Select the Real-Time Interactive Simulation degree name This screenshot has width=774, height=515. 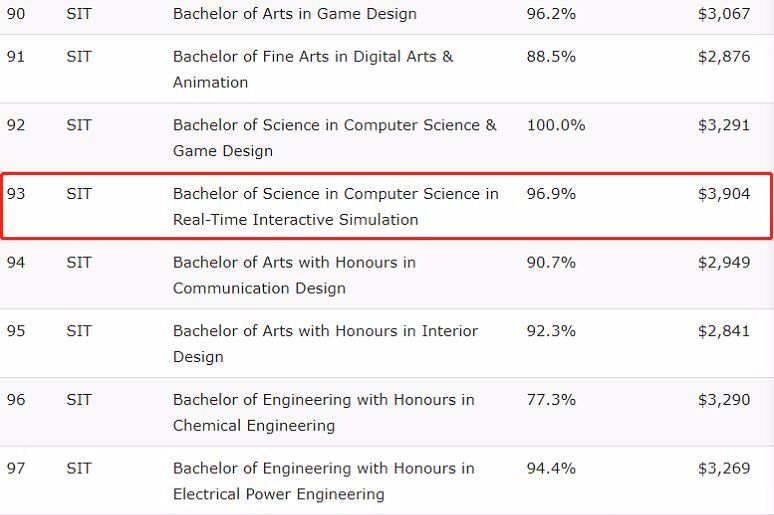[x=335, y=206]
